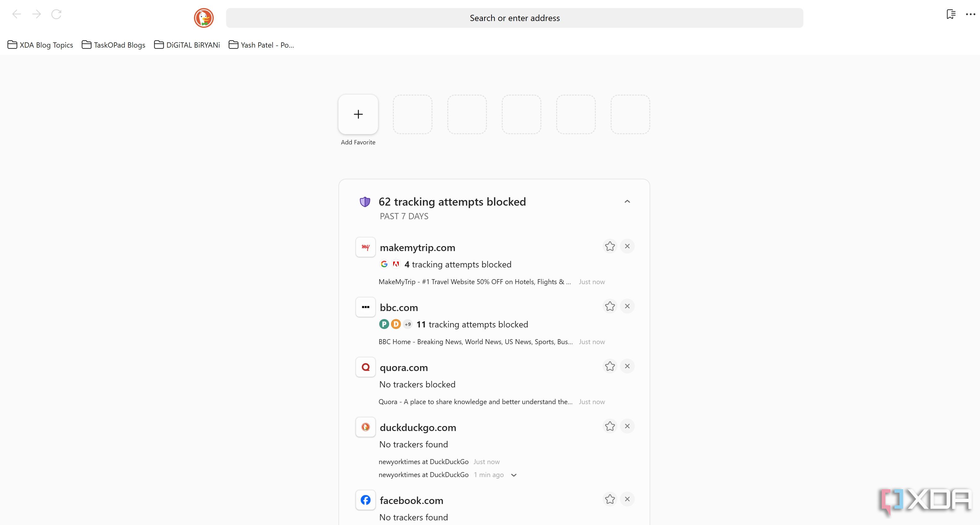Remove quora.com entry with X
The image size is (980, 525).
(627, 366)
